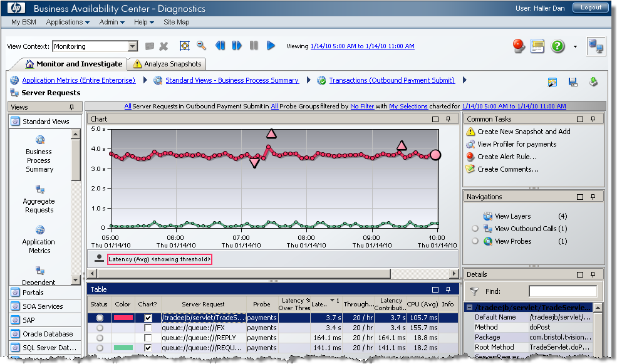Open the Admin menu
This screenshot has width=617, height=364.
[111, 22]
